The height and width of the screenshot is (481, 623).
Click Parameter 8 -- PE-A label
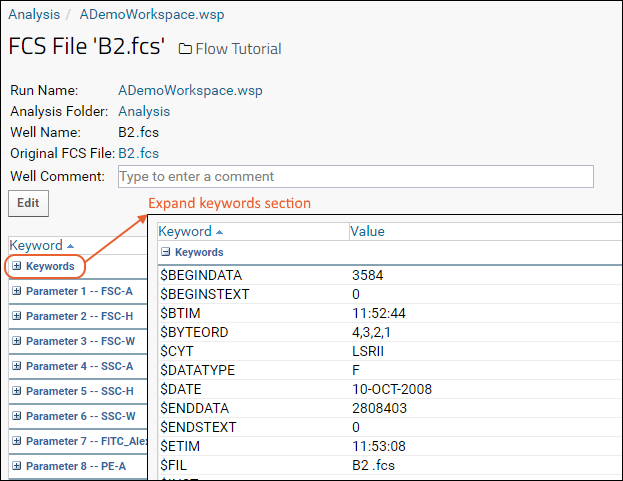point(76,466)
